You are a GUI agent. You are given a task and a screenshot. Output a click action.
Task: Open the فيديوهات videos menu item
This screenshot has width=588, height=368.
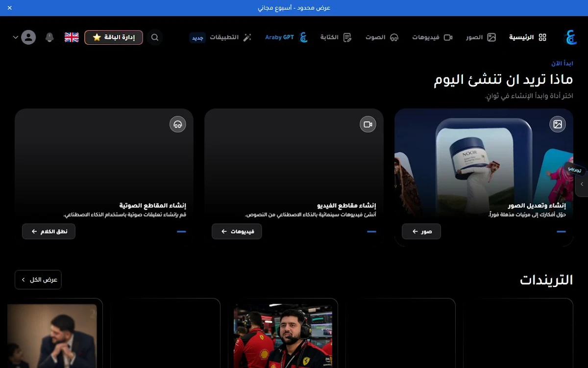432,37
